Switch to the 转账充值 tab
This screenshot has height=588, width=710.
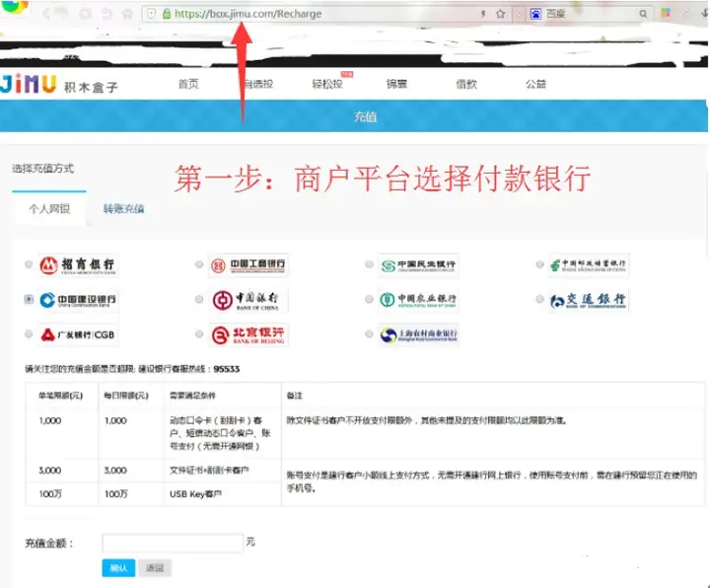point(123,209)
